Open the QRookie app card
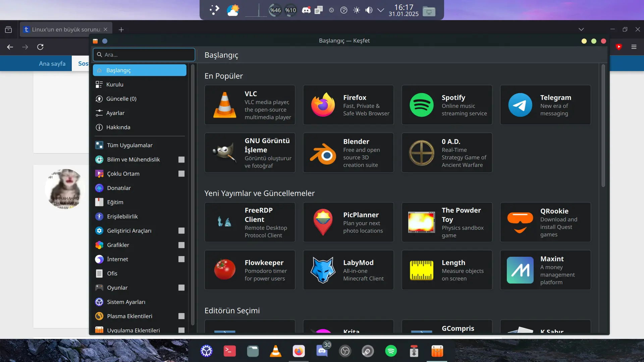644x362 pixels. (x=545, y=222)
